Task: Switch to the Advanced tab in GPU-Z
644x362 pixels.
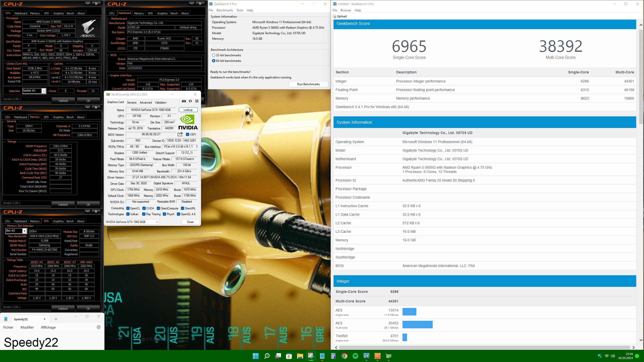Action: pos(146,103)
